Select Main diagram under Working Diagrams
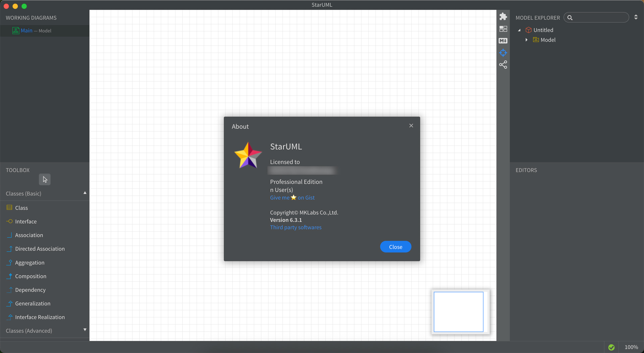The height and width of the screenshot is (353, 644). point(27,31)
